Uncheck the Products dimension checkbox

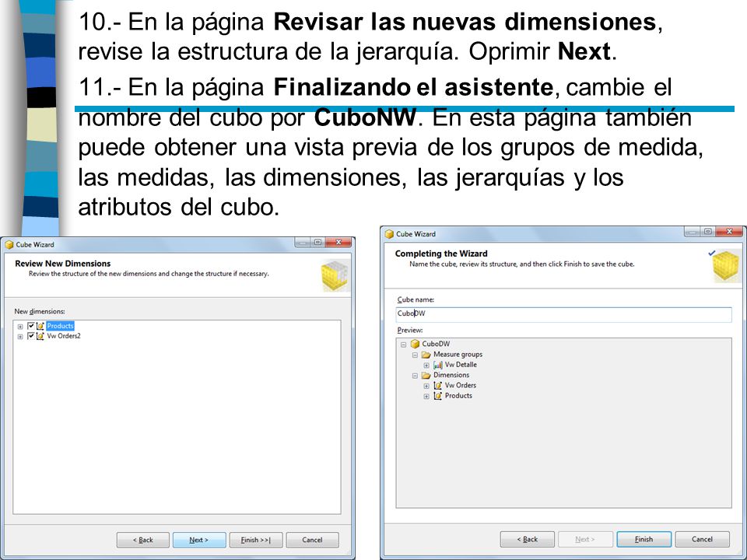pyautogui.click(x=31, y=326)
